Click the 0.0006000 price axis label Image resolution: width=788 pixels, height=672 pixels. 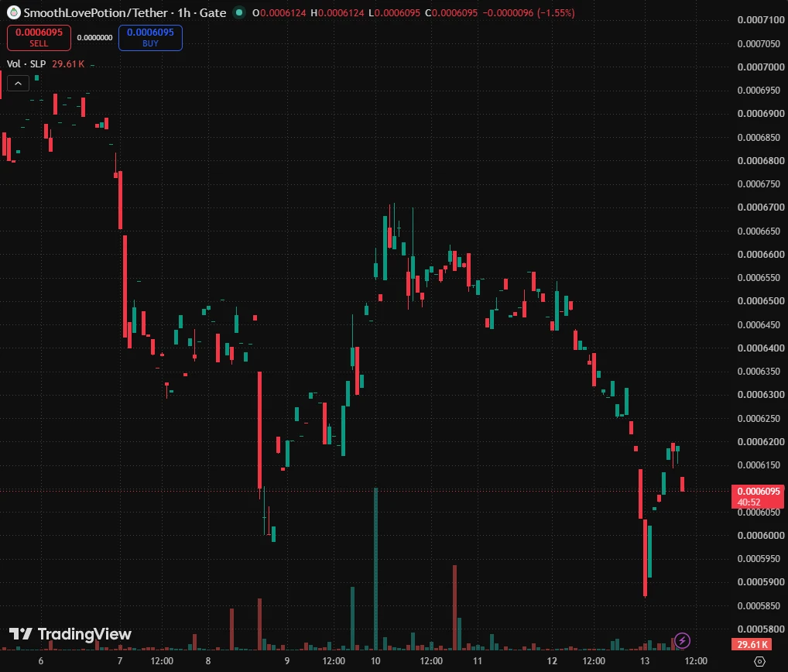(x=761, y=535)
